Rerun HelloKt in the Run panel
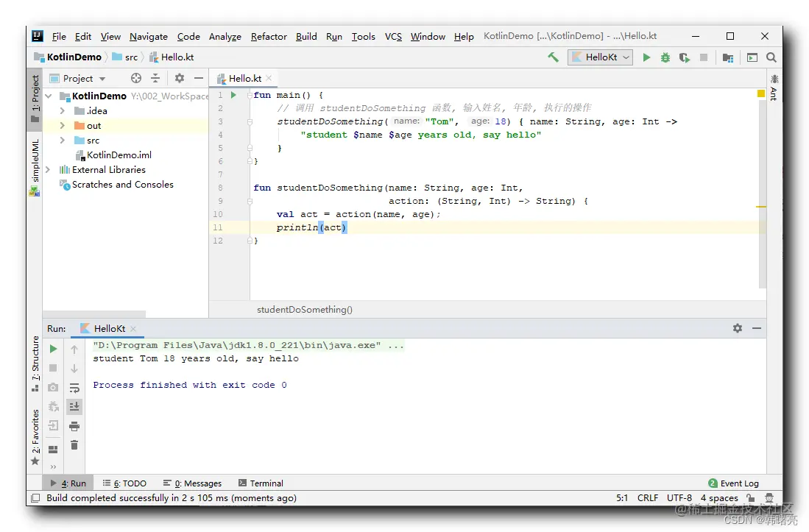Viewport: 809px width, 532px height. point(53,349)
